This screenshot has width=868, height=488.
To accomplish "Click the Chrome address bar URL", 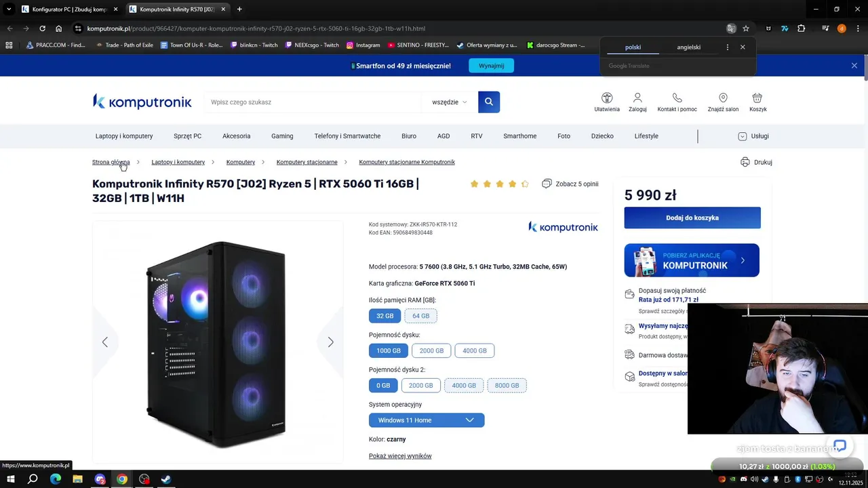I will tap(256, 28).
